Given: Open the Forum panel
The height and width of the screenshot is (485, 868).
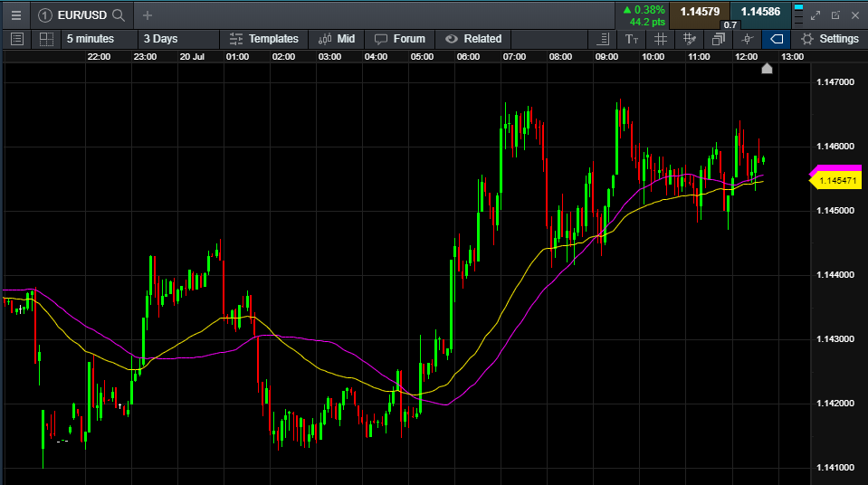Looking at the screenshot, I should click(400, 39).
